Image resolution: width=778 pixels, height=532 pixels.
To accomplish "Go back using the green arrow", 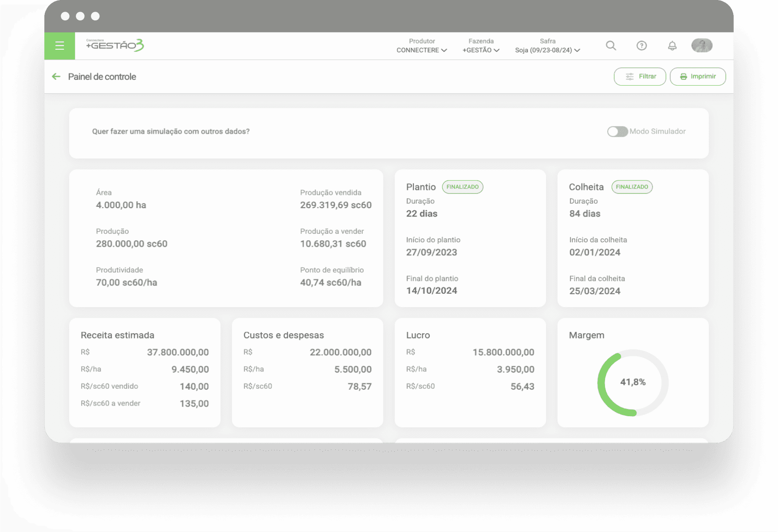I will 56,77.
